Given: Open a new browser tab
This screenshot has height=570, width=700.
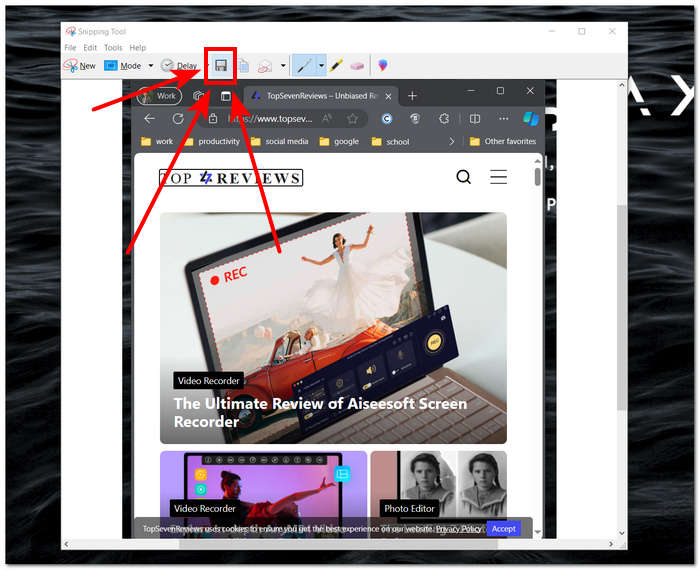Looking at the screenshot, I should point(412,96).
